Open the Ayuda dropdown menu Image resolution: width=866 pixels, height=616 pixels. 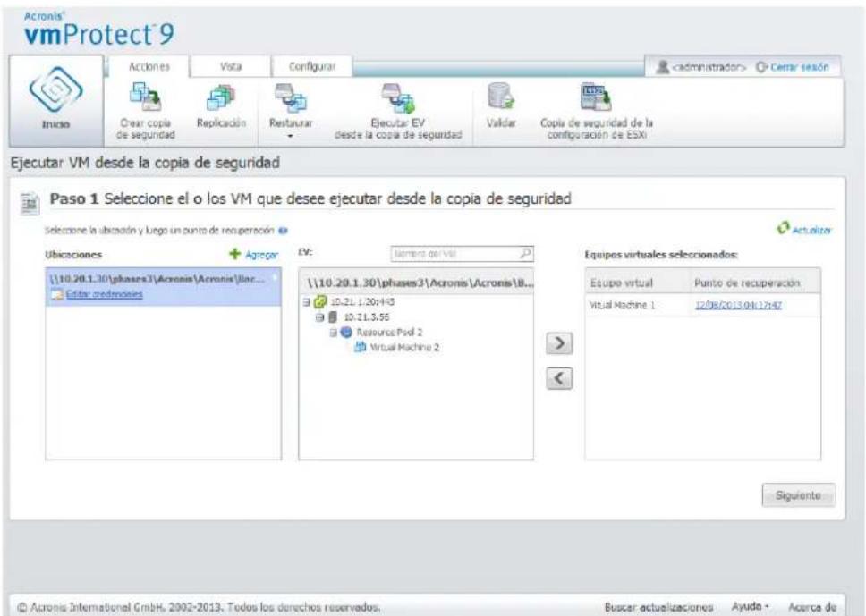coord(750,607)
